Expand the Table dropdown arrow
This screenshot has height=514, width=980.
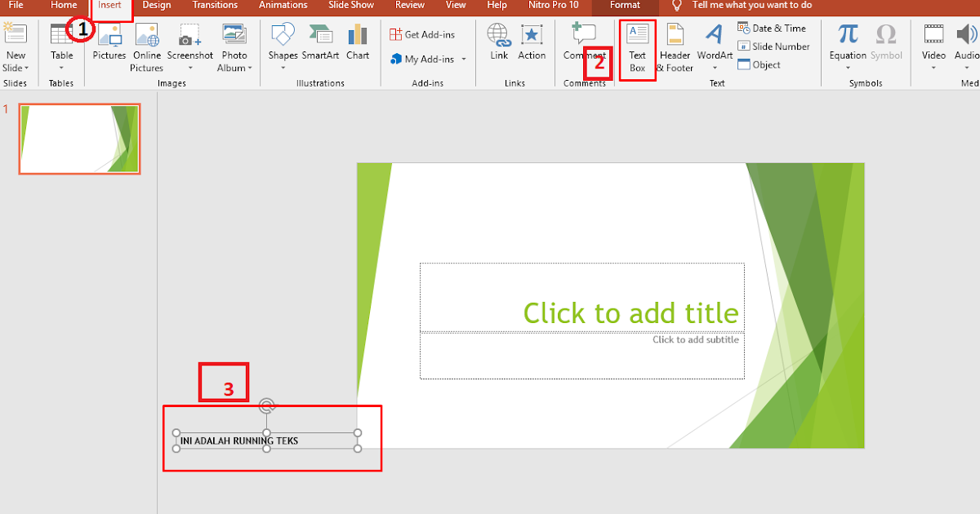(61, 69)
